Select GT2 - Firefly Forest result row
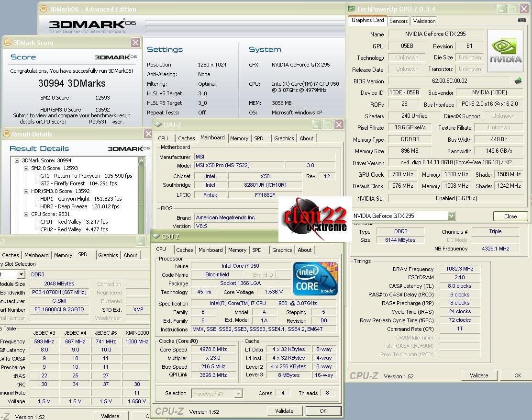Viewport: 532px width, 420px height. pyautogui.click(x=78, y=183)
